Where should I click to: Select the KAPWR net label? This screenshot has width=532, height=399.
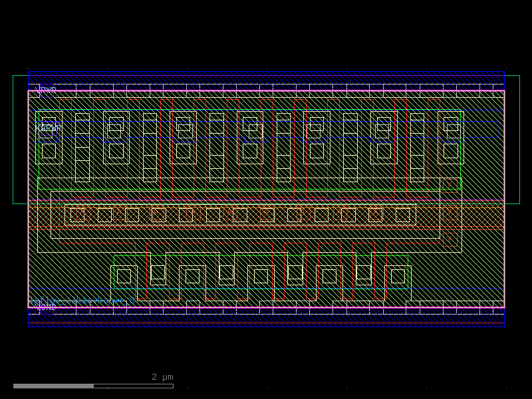[x=48, y=128]
